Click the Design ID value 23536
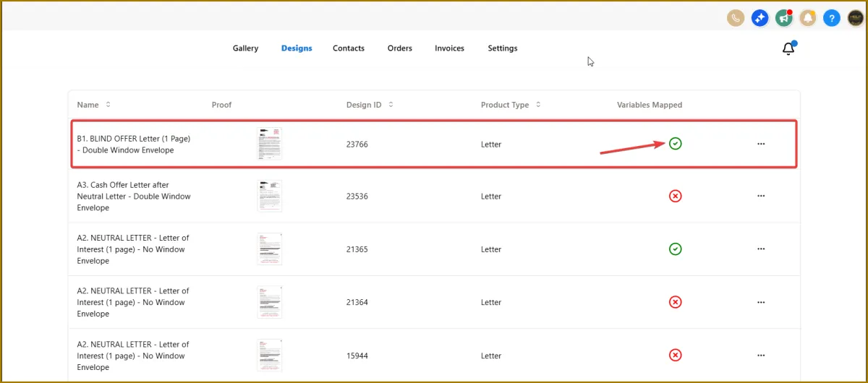868x383 pixels. tap(357, 197)
